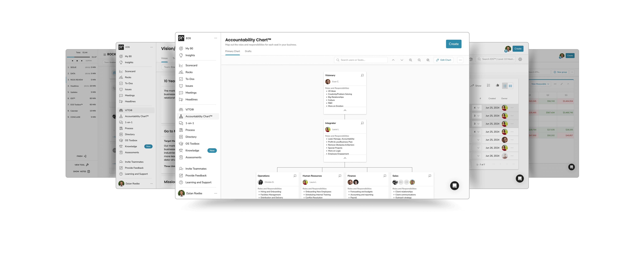Click the Search users or Seats field
Image resolution: width=644 pixels, height=255 pixels.
361,60
